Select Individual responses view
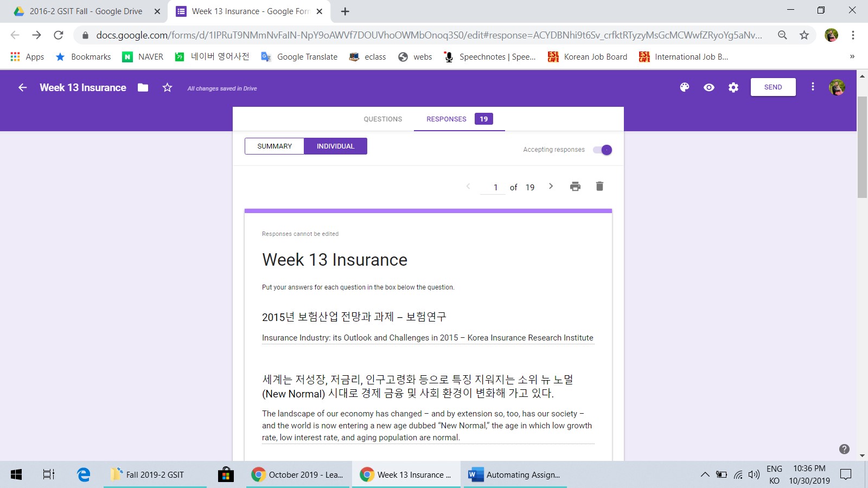868x488 pixels. (335, 146)
